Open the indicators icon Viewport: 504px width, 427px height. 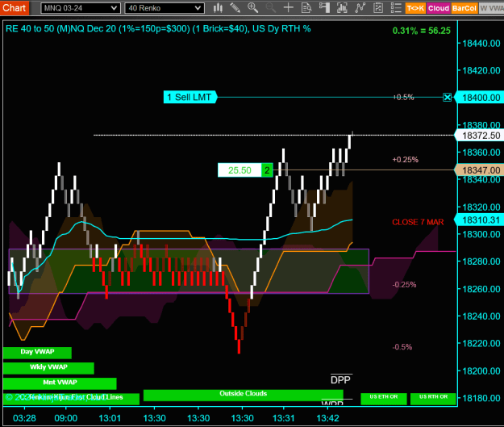point(360,8)
